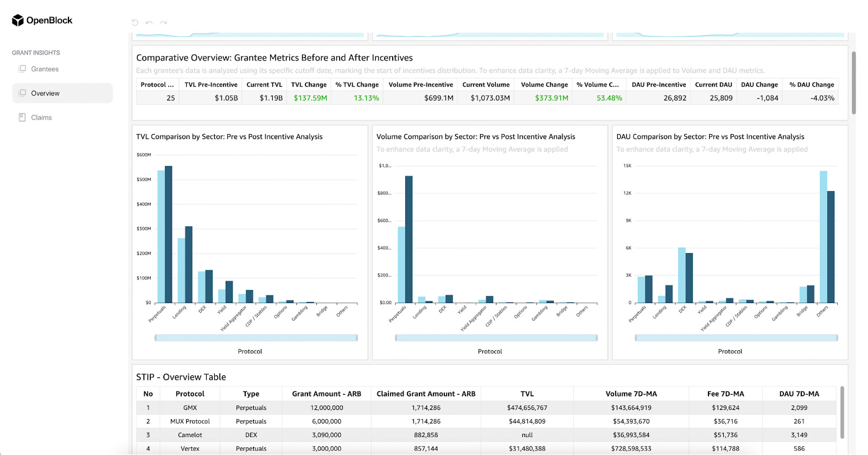Click the Overview sidebar icon
The width and height of the screenshot is (868, 455).
[22, 93]
